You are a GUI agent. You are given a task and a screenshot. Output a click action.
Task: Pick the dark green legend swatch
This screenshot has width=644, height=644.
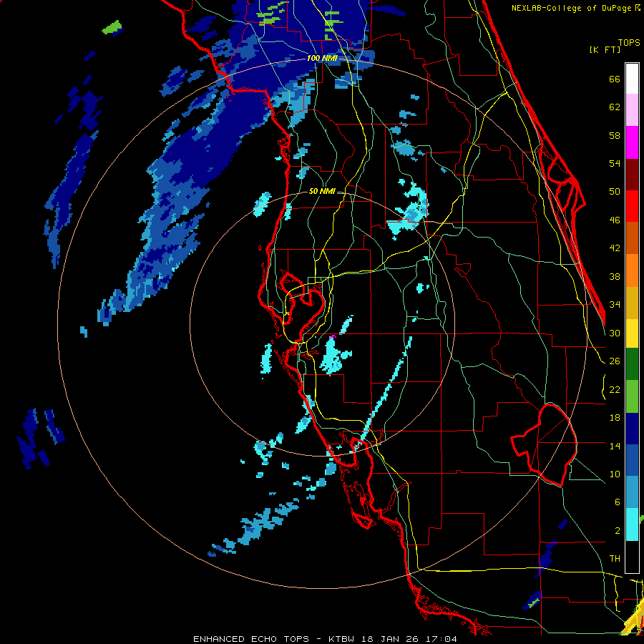632,364
